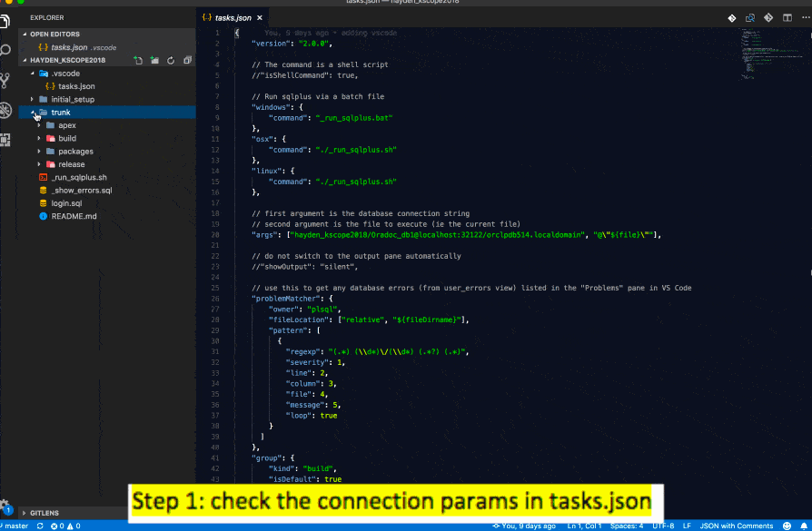Click the open changes icon in editor toolbar
This screenshot has width=812, height=531.
coord(750,18)
